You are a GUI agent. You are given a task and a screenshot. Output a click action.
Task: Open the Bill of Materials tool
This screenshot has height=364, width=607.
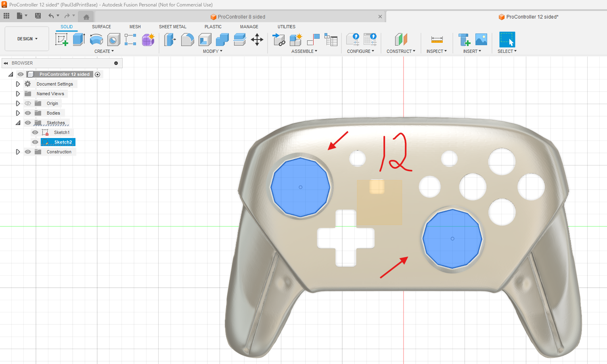click(x=331, y=40)
